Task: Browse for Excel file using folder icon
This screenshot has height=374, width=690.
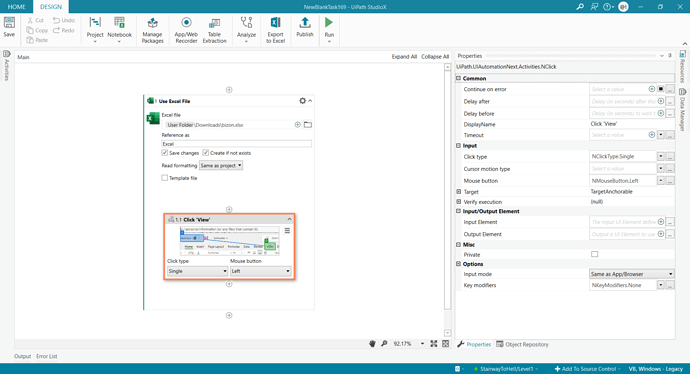Action: coord(308,125)
